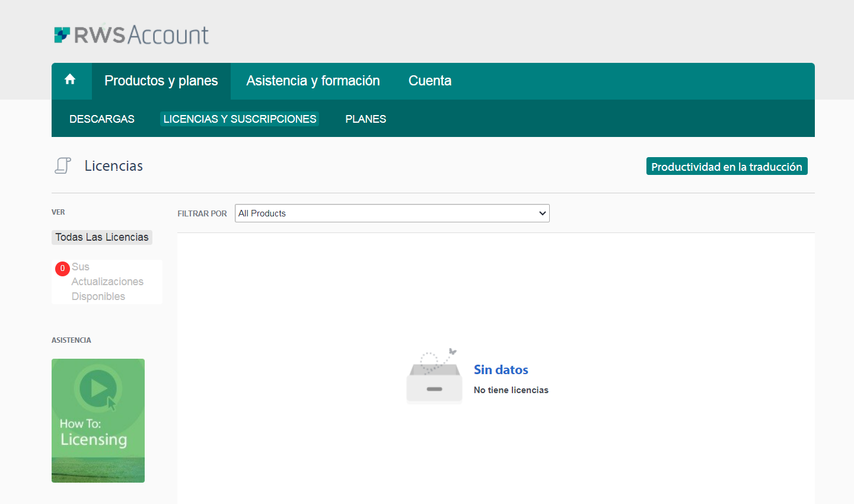
Task: Show Todas Las Licencias view
Action: (102, 237)
